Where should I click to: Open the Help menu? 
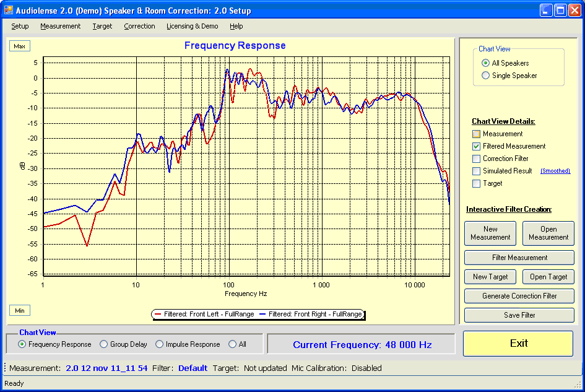236,26
